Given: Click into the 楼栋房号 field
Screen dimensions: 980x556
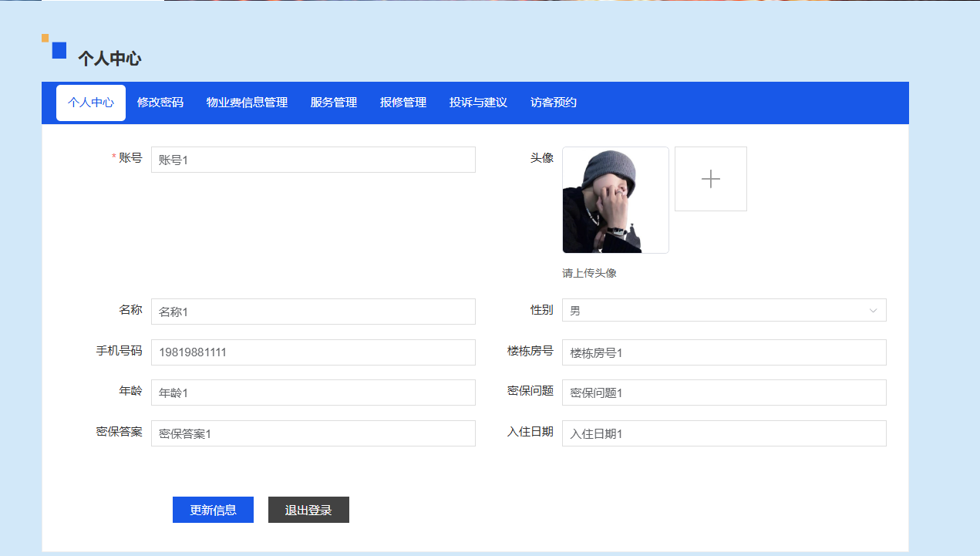Looking at the screenshot, I should point(723,352).
